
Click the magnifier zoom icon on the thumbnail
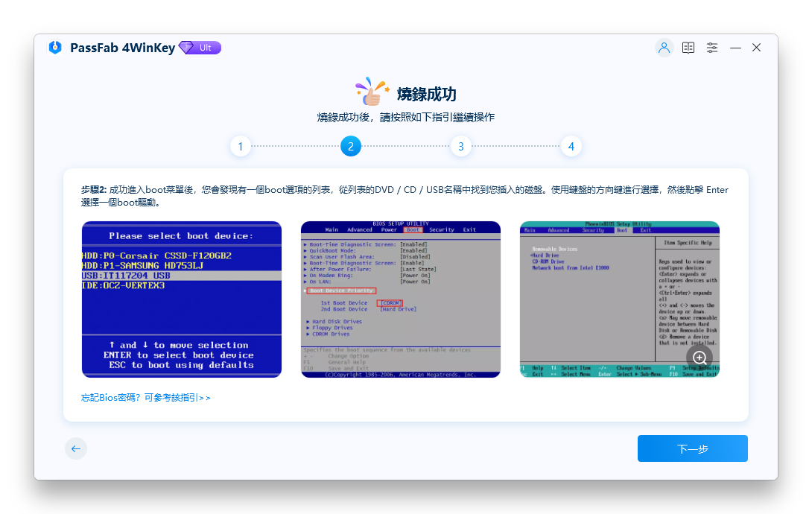point(700,358)
